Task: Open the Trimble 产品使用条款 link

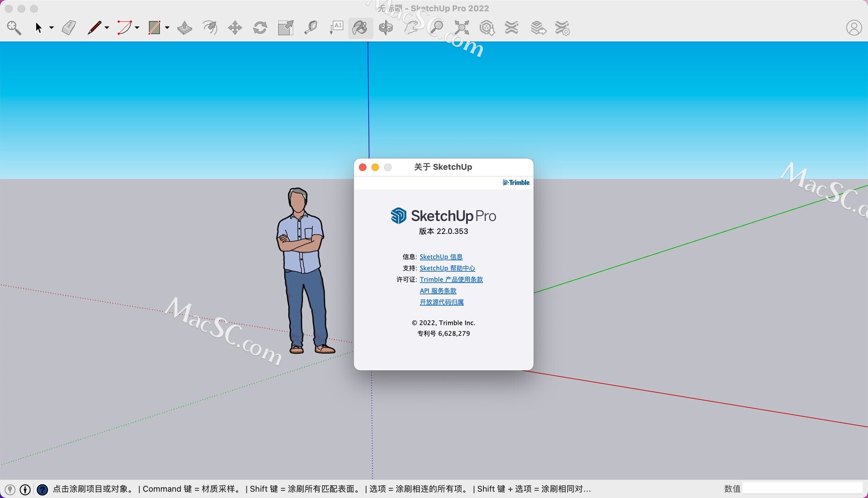Action: (451, 280)
